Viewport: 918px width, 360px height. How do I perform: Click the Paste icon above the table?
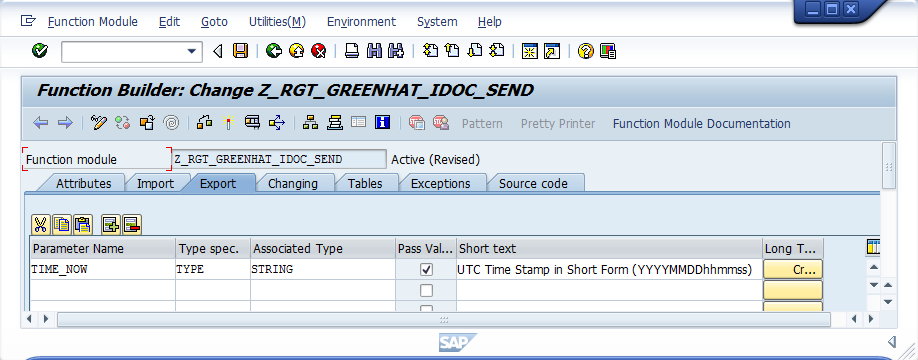83,224
